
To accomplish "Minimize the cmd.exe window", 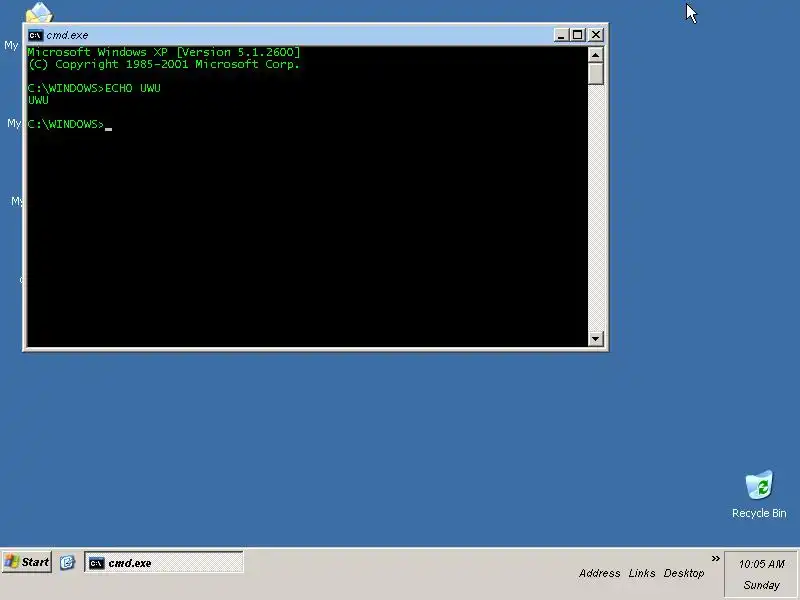I will 561,35.
